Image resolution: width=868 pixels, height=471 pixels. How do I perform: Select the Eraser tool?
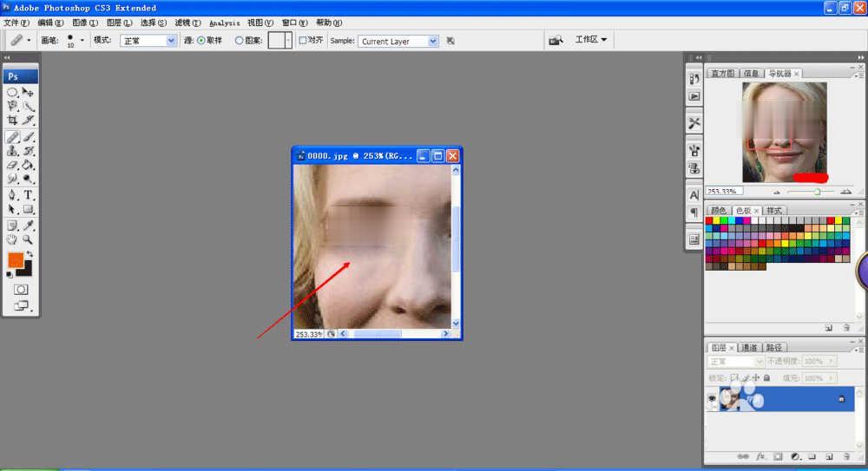(12, 165)
